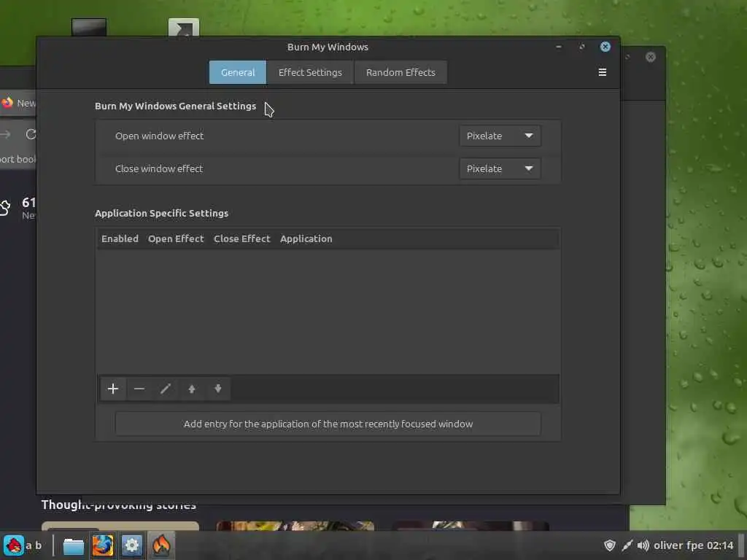The image size is (747, 560).
Task: Click the Burn My Windows General Settings heading
Action: point(175,106)
